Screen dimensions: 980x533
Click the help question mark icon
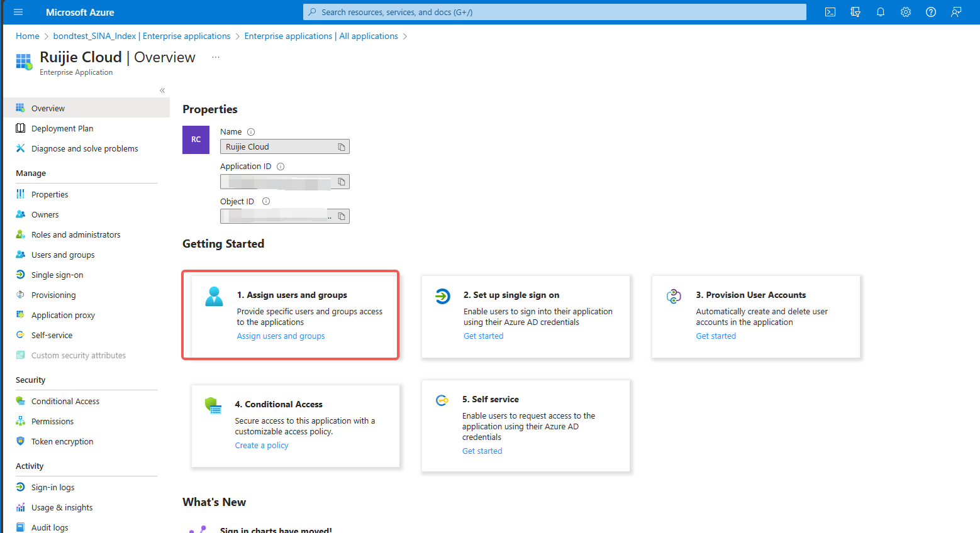(x=931, y=12)
